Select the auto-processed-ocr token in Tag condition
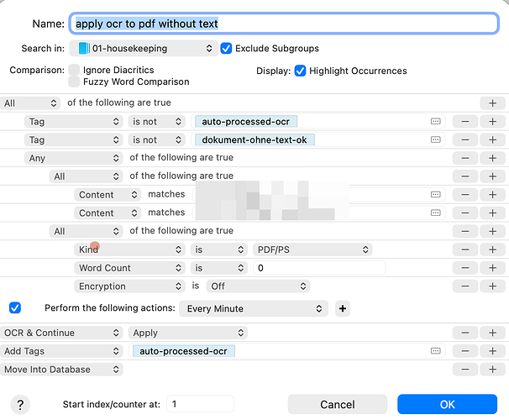The width and height of the screenshot is (509, 420). (246, 122)
